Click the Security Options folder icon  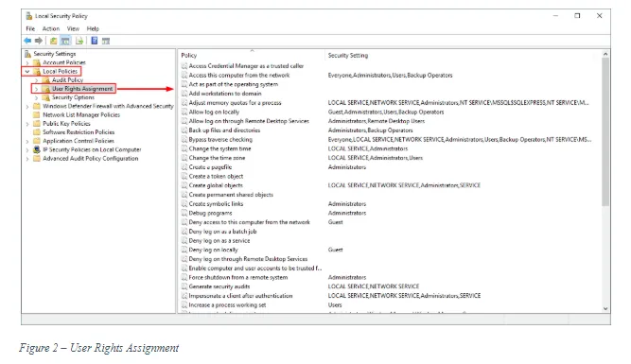(x=46, y=97)
